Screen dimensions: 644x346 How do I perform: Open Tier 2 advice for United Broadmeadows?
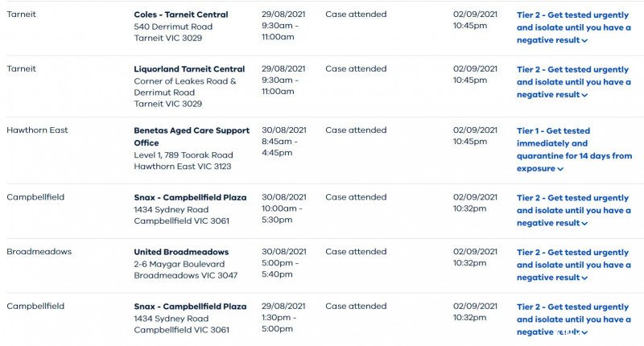(573, 266)
